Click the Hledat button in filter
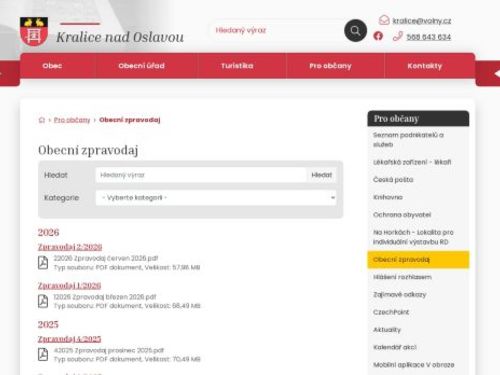The width and height of the screenshot is (500, 375). coord(322,175)
